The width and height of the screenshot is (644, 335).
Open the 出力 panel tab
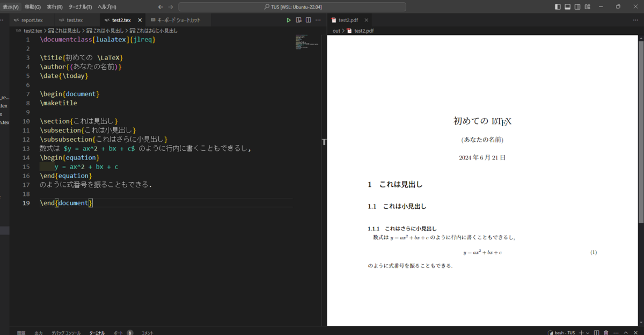[38, 332]
